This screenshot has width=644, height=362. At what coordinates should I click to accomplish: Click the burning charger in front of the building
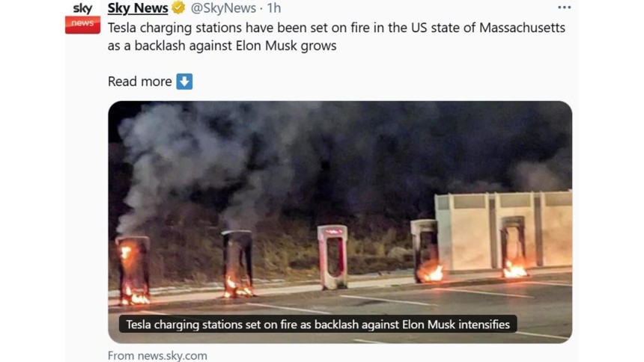514,247
